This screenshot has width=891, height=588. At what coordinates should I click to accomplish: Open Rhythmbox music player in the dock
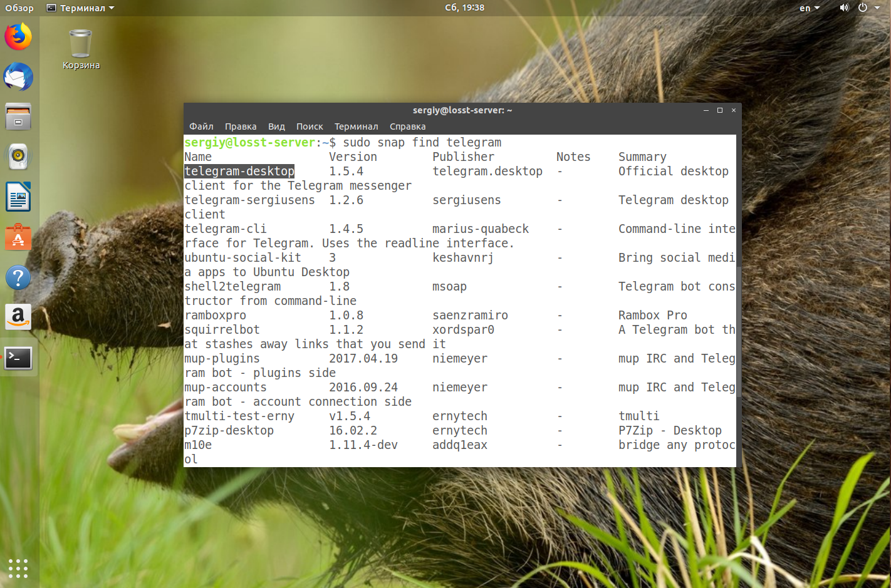(18, 157)
